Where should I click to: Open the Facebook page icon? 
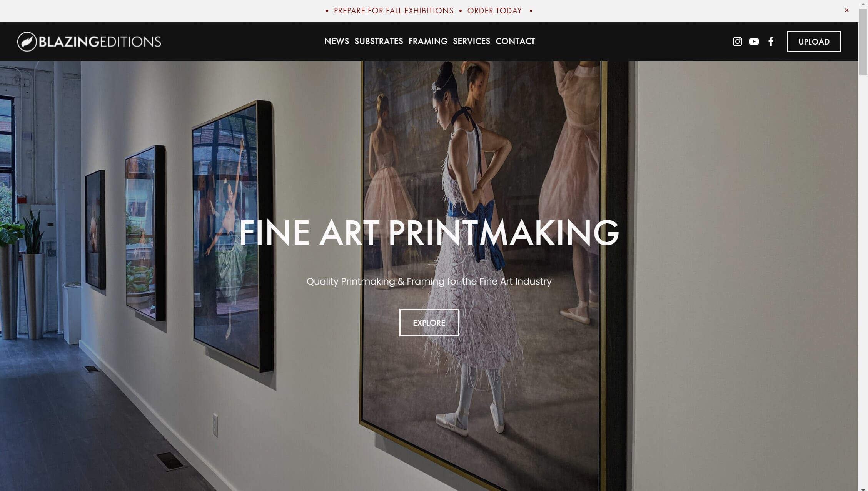[x=771, y=42]
